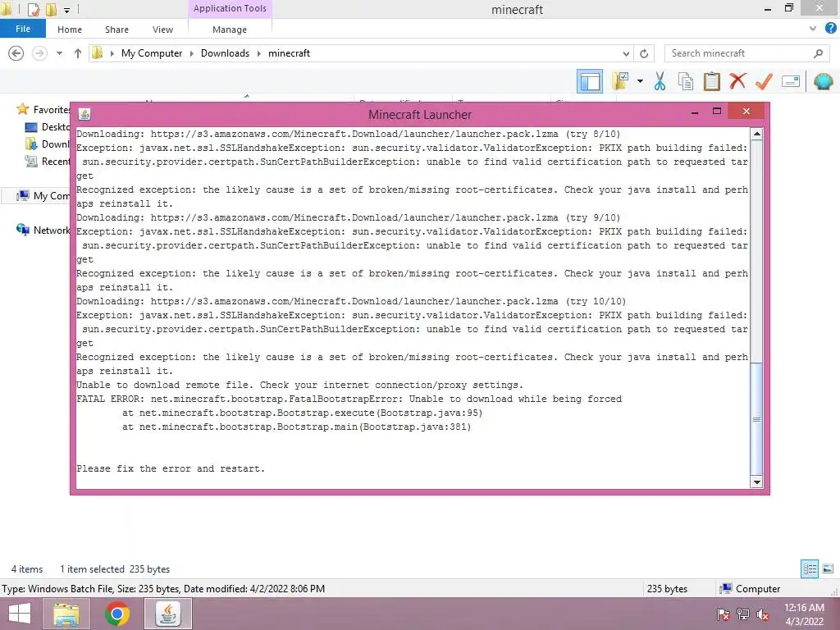This screenshot has width=840, height=630.
Task: Click Downloads in the address breadcrumb
Action: [225, 53]
